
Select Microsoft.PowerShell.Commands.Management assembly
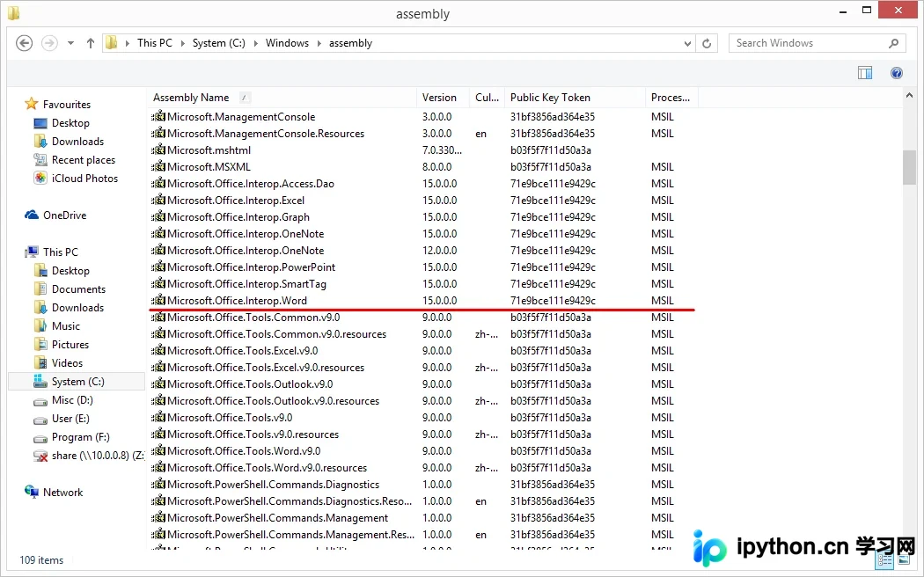click(x=277, y=517)
